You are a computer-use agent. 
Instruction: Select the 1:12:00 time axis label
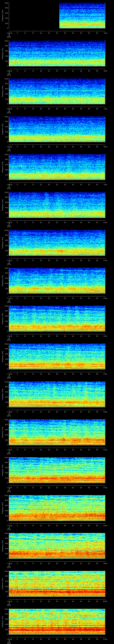click(9, 336)
